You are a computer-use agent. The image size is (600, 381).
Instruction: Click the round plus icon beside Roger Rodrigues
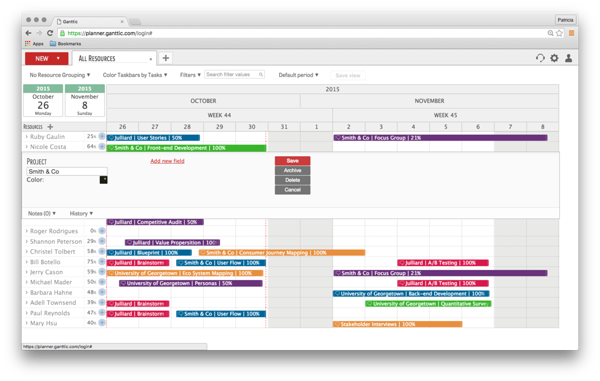102,231
